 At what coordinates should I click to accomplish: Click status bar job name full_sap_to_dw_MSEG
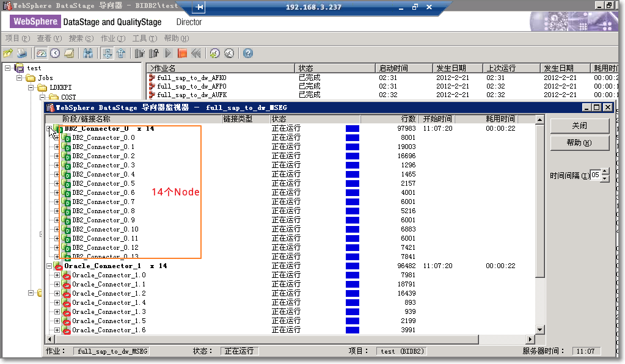tap(112, 351)
